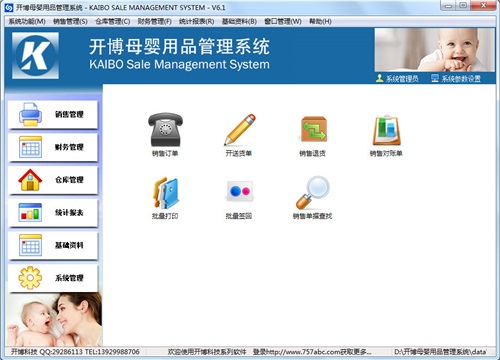Open the 销售管理(S) menu

point(70,21)
